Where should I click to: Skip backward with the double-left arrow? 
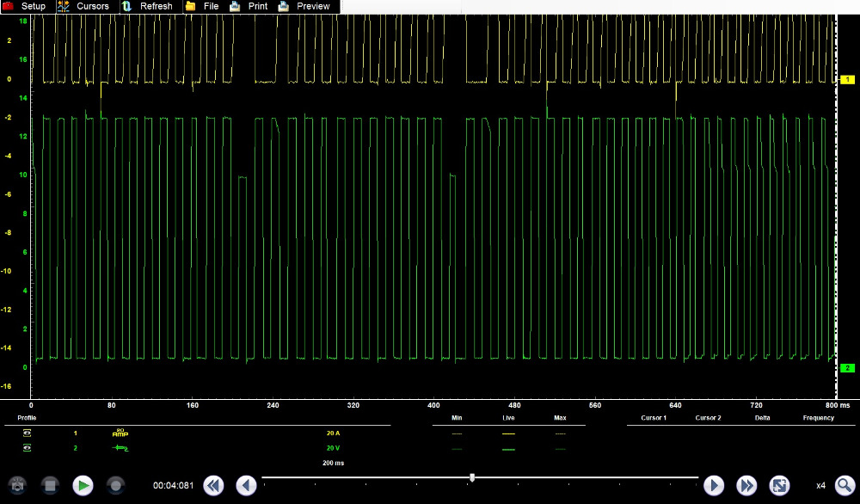(x=213, y=485)
